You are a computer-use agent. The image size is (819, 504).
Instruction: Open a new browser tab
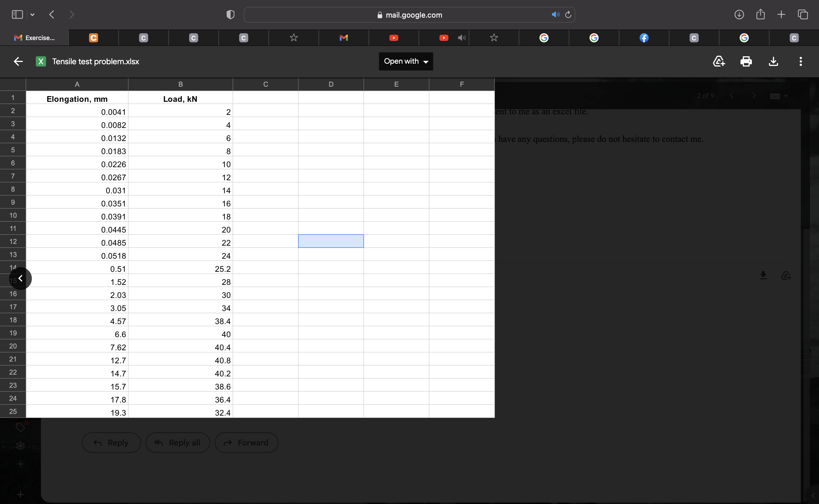pyautogui.click(x=781, y=14)
